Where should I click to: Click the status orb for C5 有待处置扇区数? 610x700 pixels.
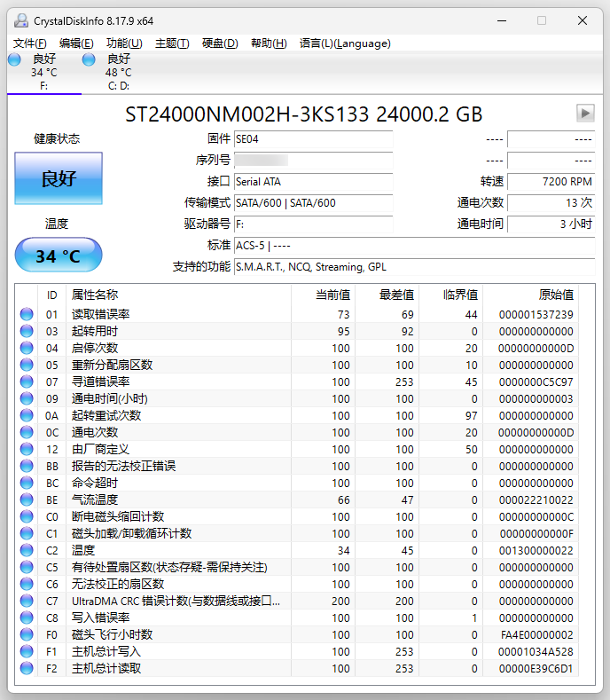(x=27, y=567)
